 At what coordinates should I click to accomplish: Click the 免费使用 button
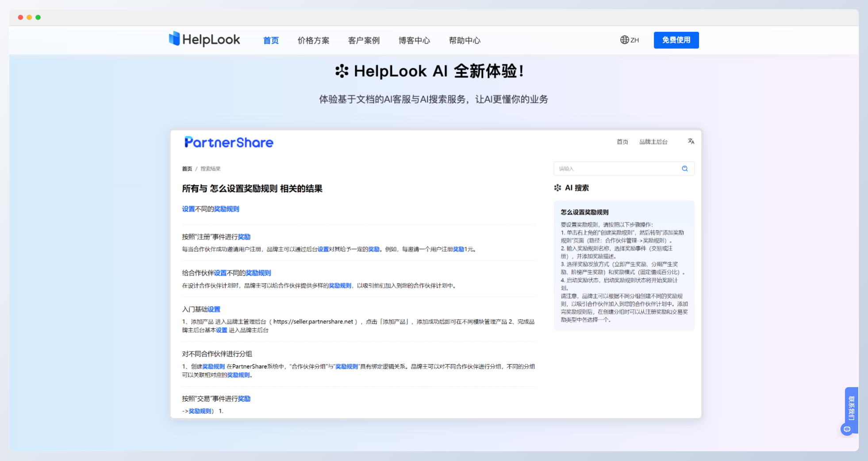(676, 40)
